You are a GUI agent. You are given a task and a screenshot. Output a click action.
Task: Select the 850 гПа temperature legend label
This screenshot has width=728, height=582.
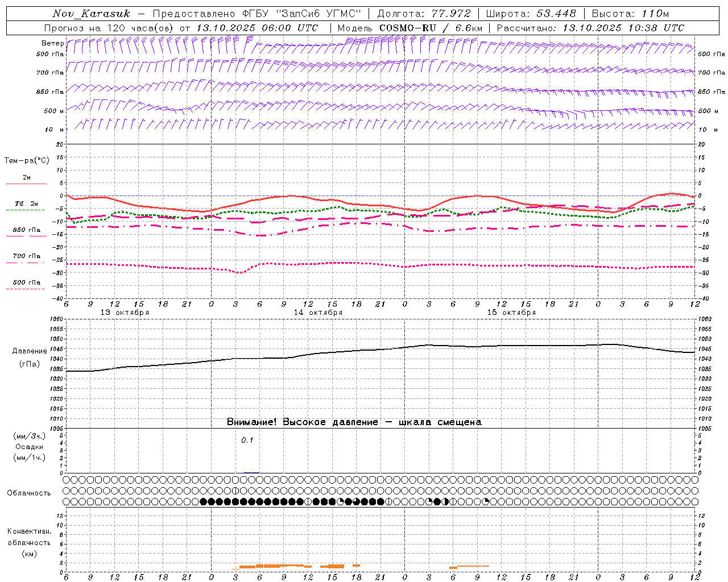(27, 230)
